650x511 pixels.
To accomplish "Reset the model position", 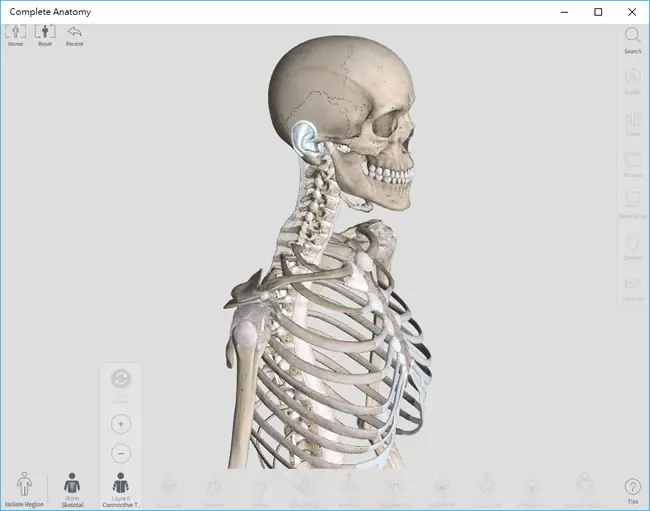I will [x=45, y=35].
